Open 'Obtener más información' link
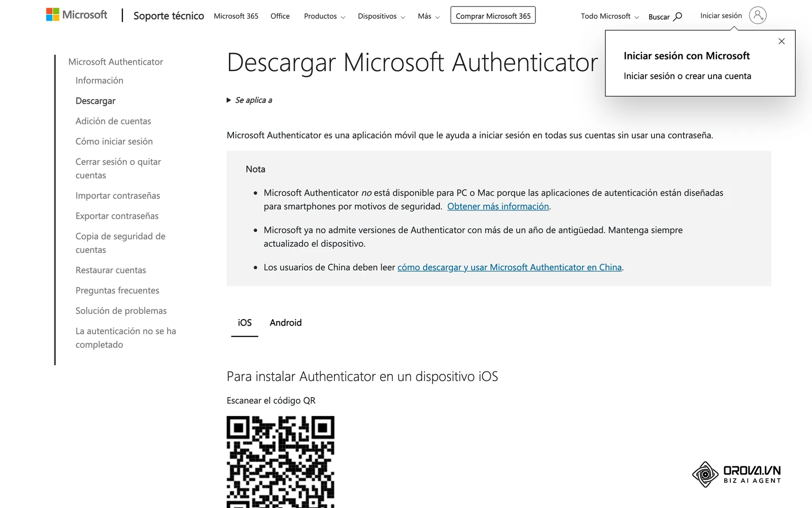Image resolution: width=812 pixels, height=508 pixels. (498, 206)
